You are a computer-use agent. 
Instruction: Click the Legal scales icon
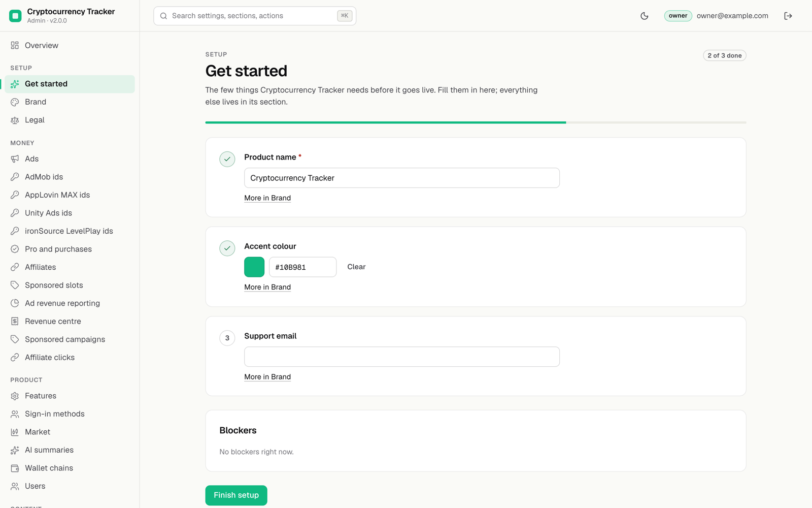coord(15,120)
